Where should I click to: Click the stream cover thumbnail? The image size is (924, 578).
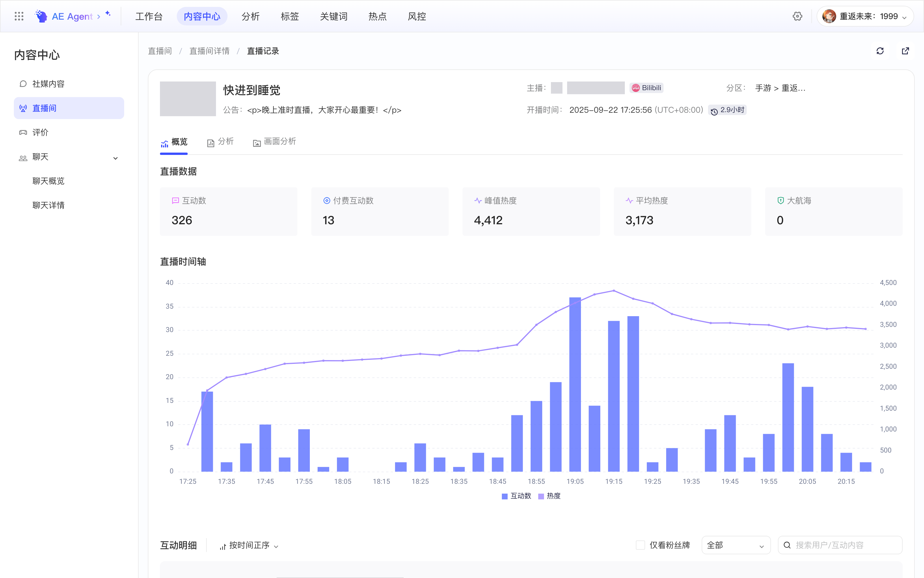click(188, 99)
